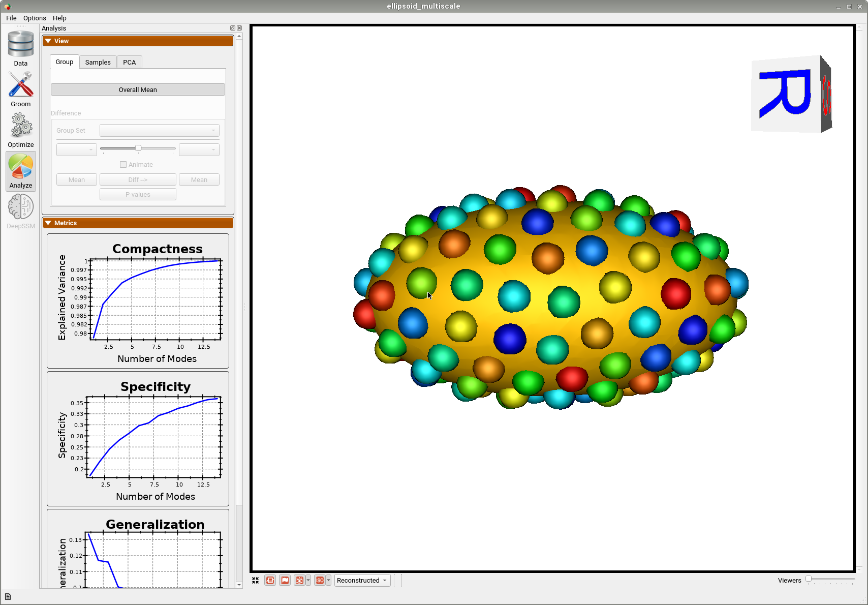Open the left group dropdown beside slider

point(77,149)
